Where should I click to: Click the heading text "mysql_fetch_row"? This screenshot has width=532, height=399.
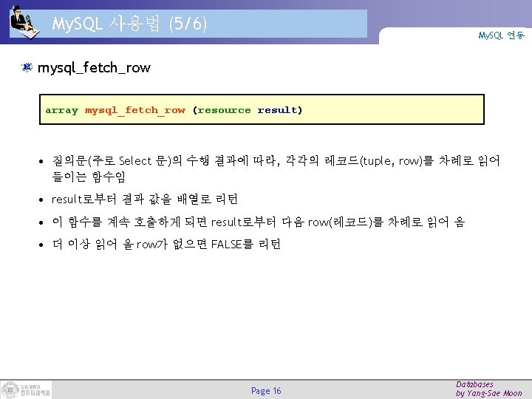pos(94,68)
